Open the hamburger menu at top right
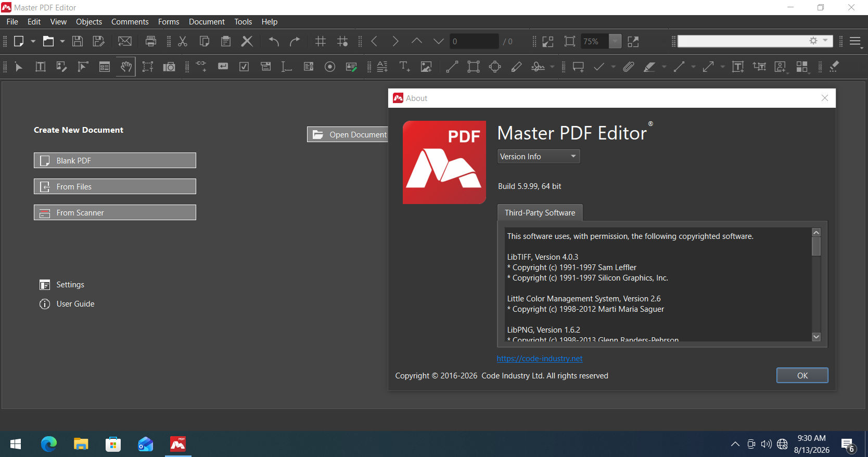Viewport: 868px width, 457px height. [x=856, y=41]
